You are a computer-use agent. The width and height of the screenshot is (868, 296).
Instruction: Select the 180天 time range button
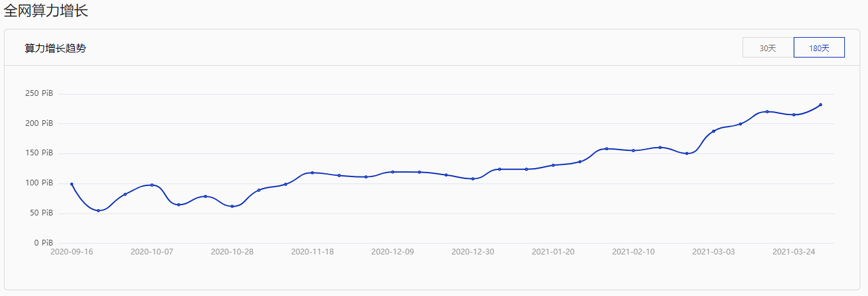pos(819,48)
